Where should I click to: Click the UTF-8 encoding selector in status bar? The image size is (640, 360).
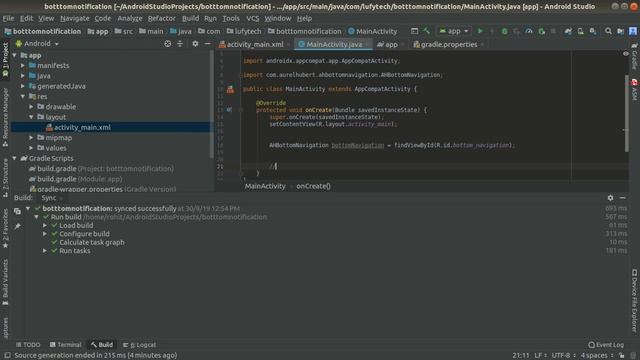(563, 356)
